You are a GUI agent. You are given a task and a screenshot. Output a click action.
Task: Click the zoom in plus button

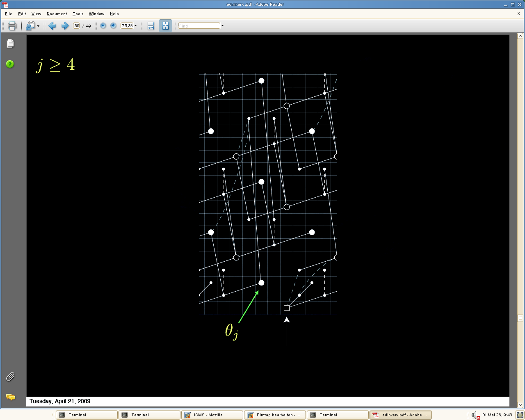tap(113, 26)
